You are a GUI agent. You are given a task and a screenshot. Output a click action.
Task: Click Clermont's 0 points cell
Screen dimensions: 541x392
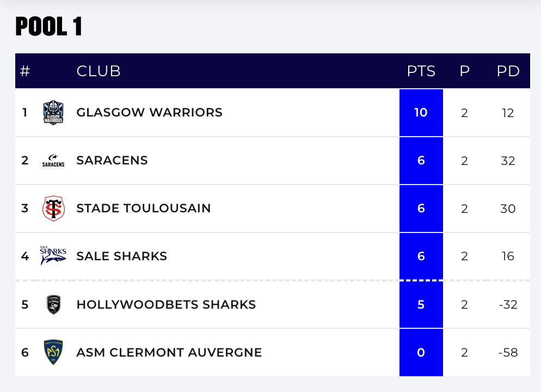coord(421,352)
